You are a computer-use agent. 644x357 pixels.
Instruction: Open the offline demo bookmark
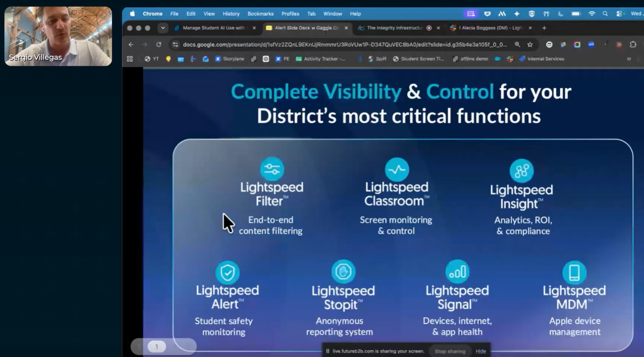coord(470,59)
